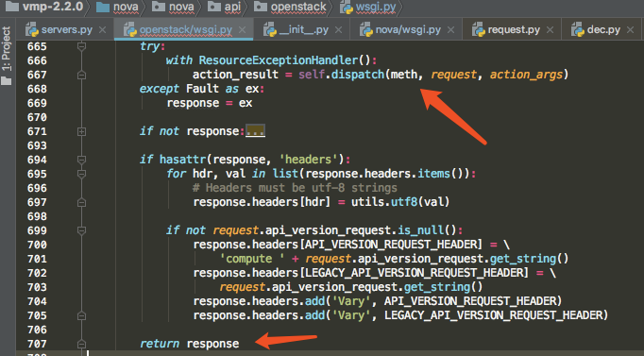Click the folder icon of api breadcrumb
644x356 pixels.
coord(214,7)
